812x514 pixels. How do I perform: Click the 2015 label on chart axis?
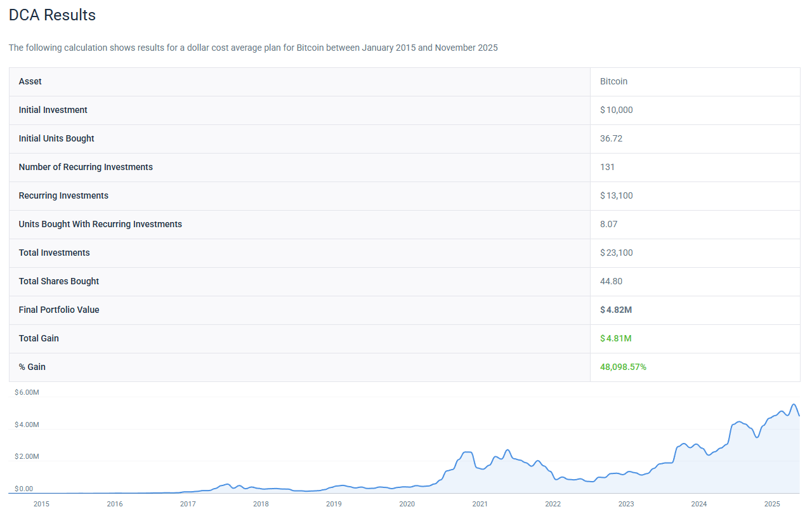point(41,504)
